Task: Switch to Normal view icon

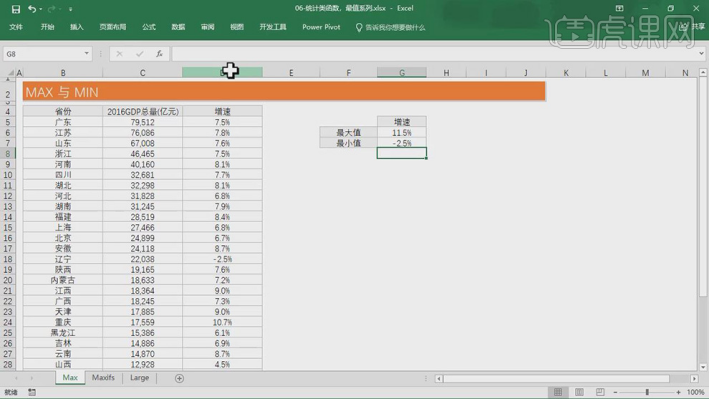Action: [558, 392]
